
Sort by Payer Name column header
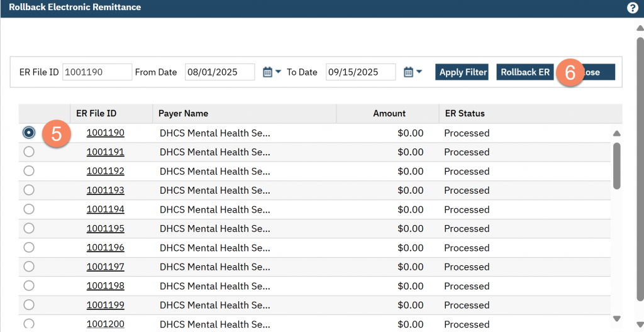pyautogui.click(x=183, y=114)
